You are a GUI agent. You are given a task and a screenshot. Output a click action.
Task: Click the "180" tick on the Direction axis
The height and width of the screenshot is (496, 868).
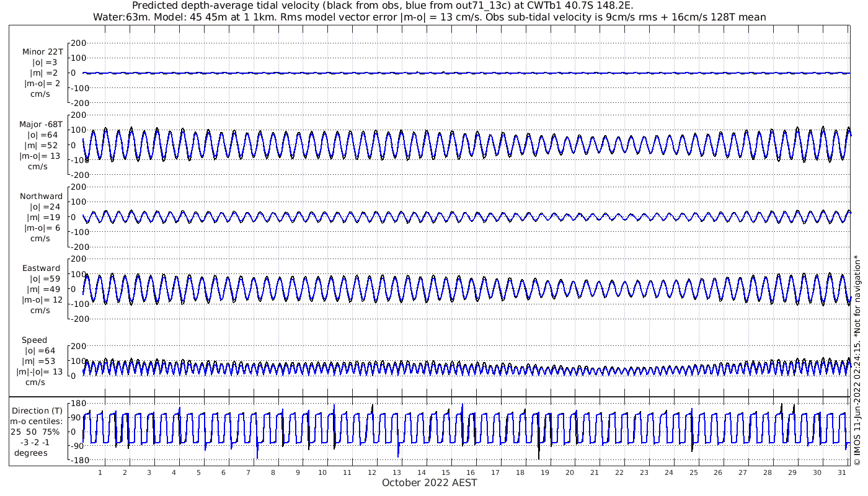pyautogui.click(x=77, y=404)
